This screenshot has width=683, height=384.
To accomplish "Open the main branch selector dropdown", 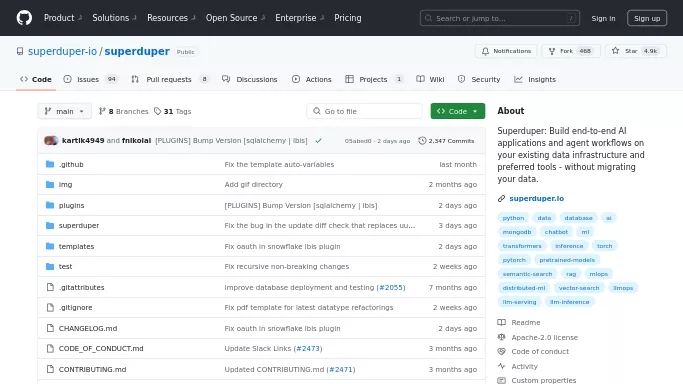I will click(64, 111).
